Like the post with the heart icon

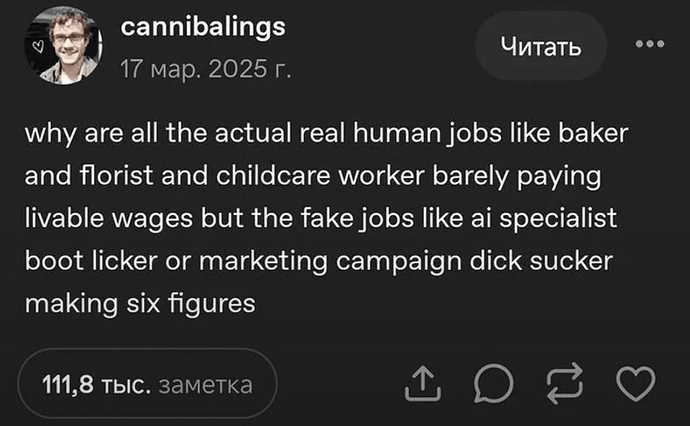[637, 383]
